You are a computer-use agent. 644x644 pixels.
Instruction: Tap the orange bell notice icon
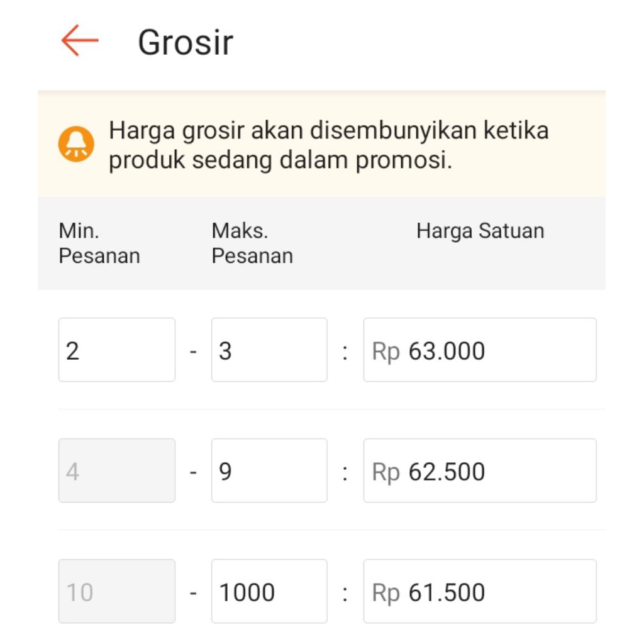pos(76,145)
